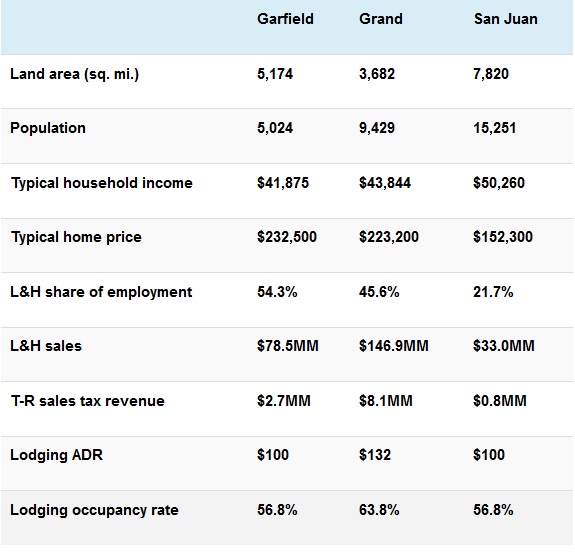This screenshot has height=553, width=575.
Task: Click San Juan's tax revenue $0.8MM
Action: click(500, 400)
